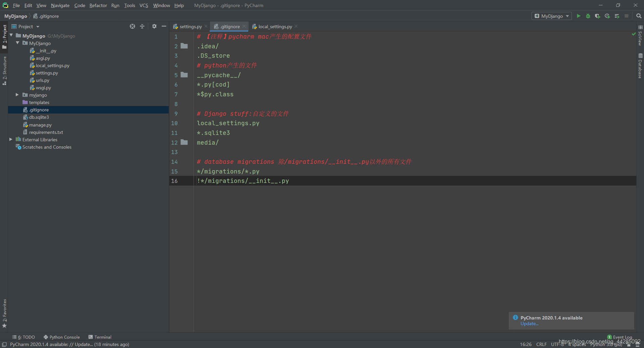Open the Python Console tool window
Image resolution: width=644 pixels, height=348 pixels.
point(62,337)
